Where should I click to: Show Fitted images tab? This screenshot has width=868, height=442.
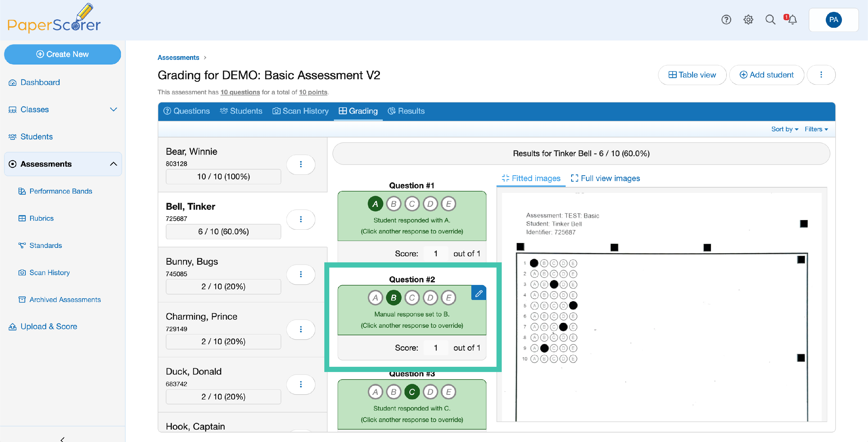tap(531, 178)
